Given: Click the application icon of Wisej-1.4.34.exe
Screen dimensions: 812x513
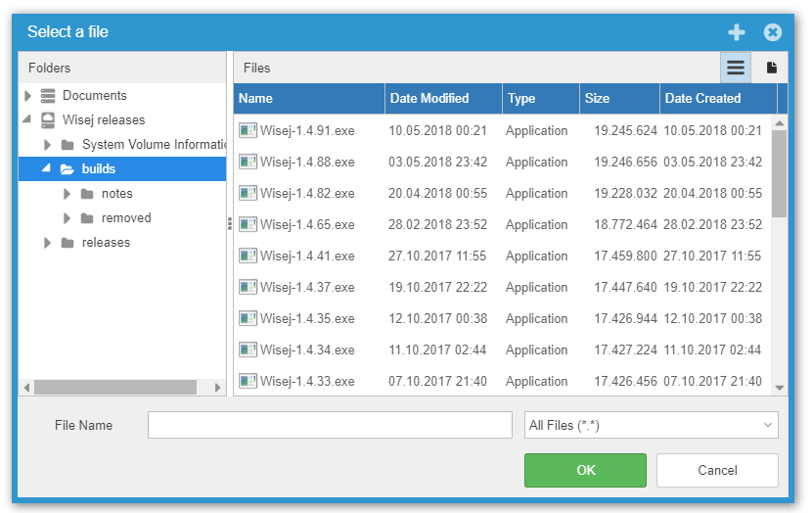Looking at the screenshot, I should coord(248,350).
